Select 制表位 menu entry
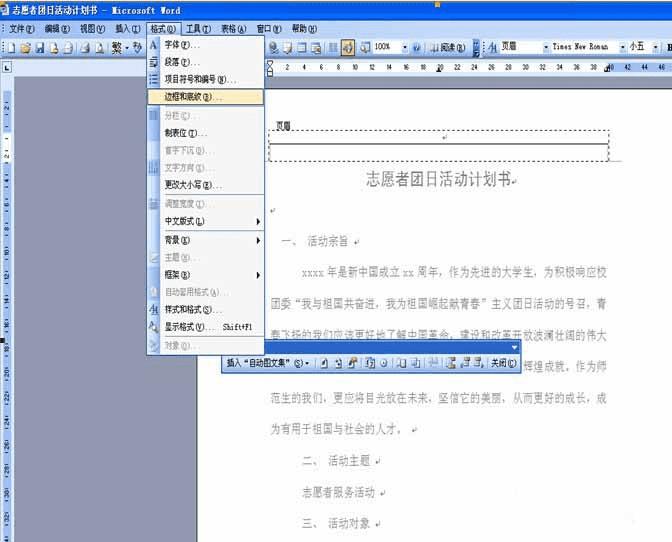The image size is (672, 542). (x=206, y=133)
